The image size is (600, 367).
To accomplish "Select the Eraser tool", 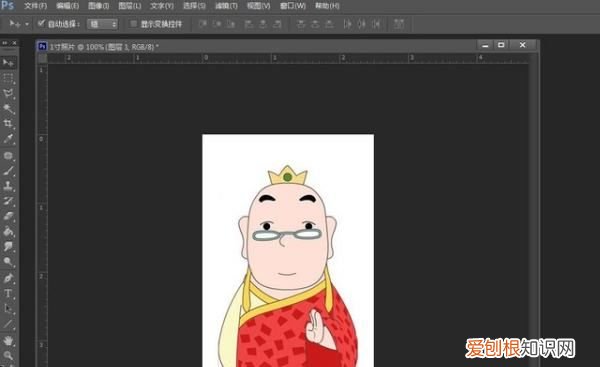I will coord(8,217).
